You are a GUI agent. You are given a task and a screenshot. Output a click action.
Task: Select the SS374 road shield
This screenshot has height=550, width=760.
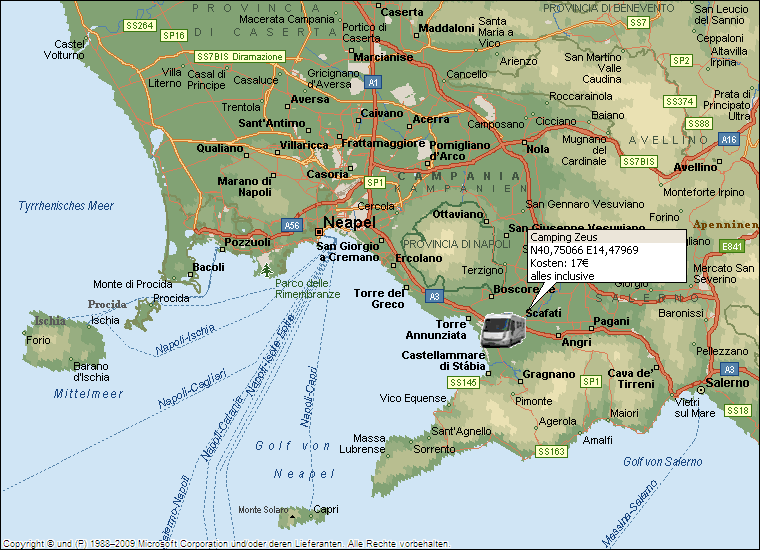pos(679,102)
